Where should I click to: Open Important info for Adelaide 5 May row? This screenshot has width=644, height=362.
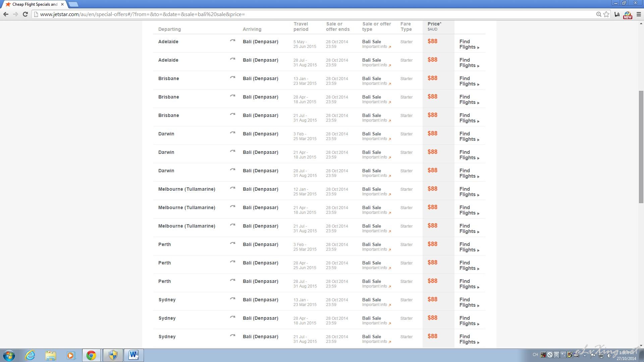coord(376,47)
